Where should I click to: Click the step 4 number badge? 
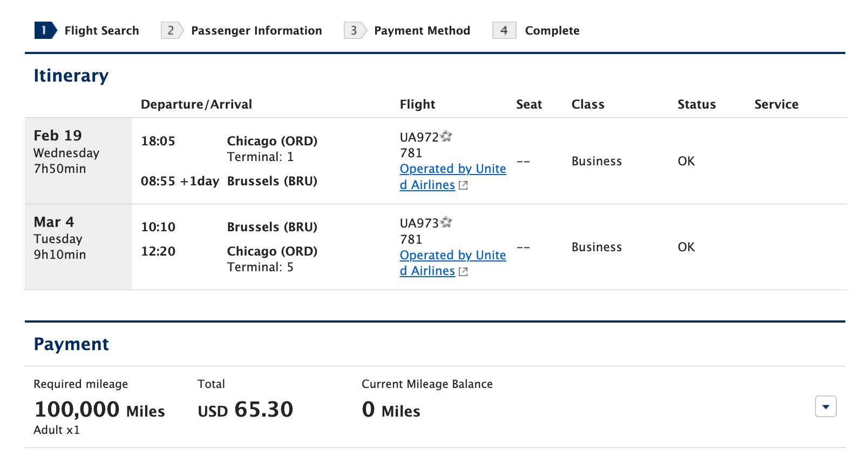pyautogui.click(x=505, y=31)
